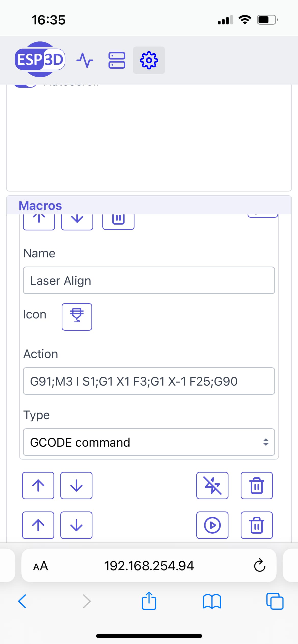298x644 pixels.
Task: Open Safari's AA page options menu
Action: pyautogui.click(x=41, y=566)
